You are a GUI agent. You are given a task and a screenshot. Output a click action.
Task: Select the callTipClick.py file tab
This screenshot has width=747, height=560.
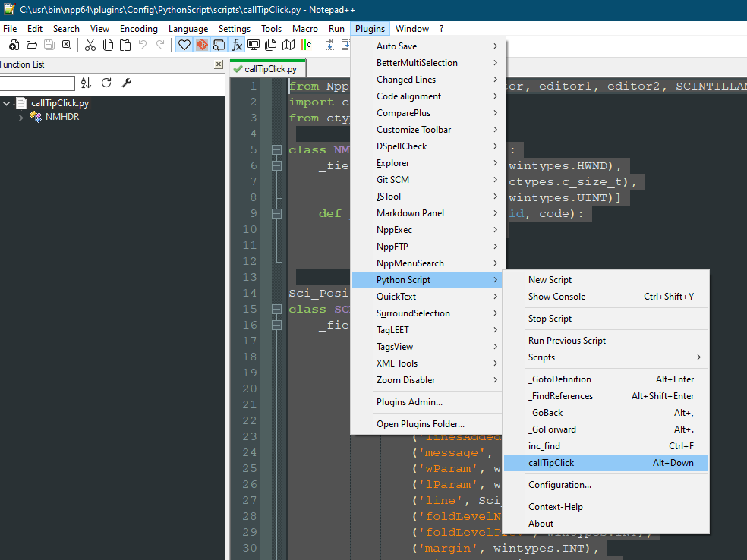[x=268, y=69]
